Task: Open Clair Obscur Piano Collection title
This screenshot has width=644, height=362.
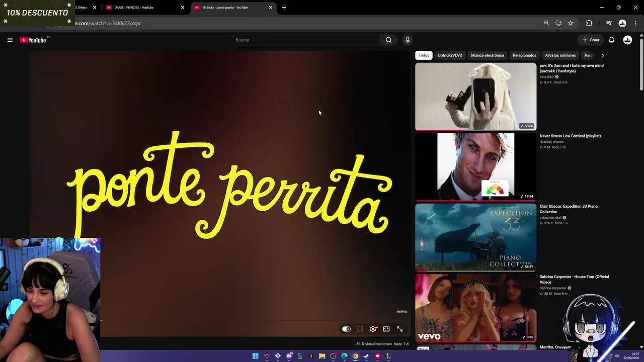Action: [x=569, y=209]
